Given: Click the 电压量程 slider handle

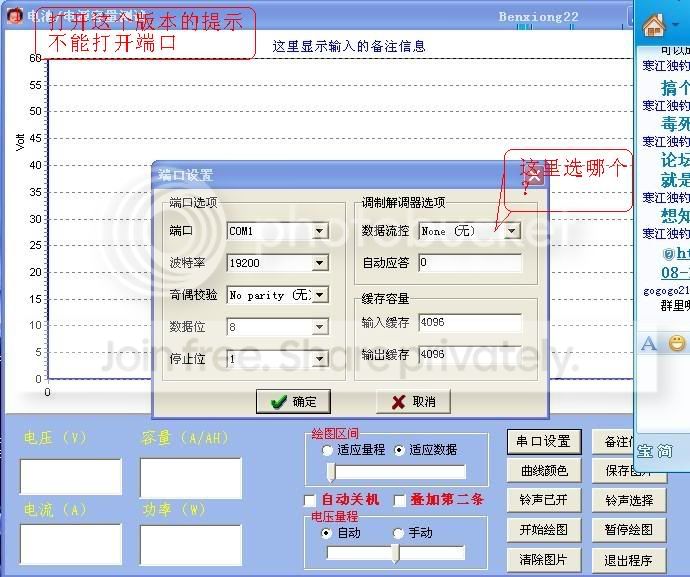Looking at the screenshot, I should pyautogui.click(x=396, y=553).
